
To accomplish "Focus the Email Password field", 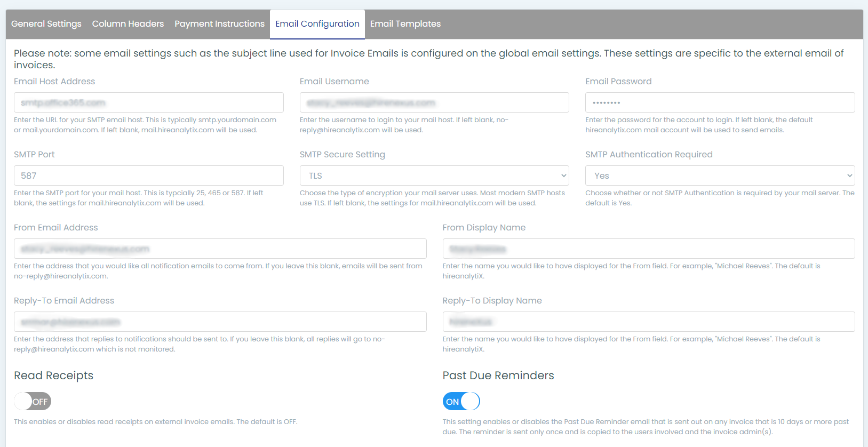I will pyautogui.click(x=720, y=102).
